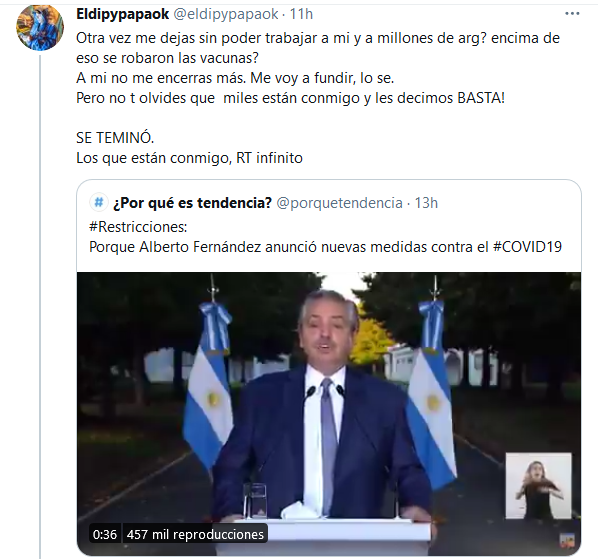Click the line "Los que están conmigo, RT infinito"

tap(190, 158)
